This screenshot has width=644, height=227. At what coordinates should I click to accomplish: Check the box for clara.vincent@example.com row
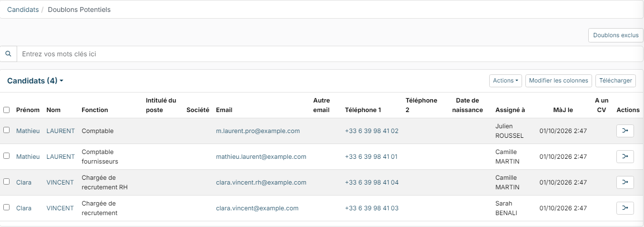(6, 207)
